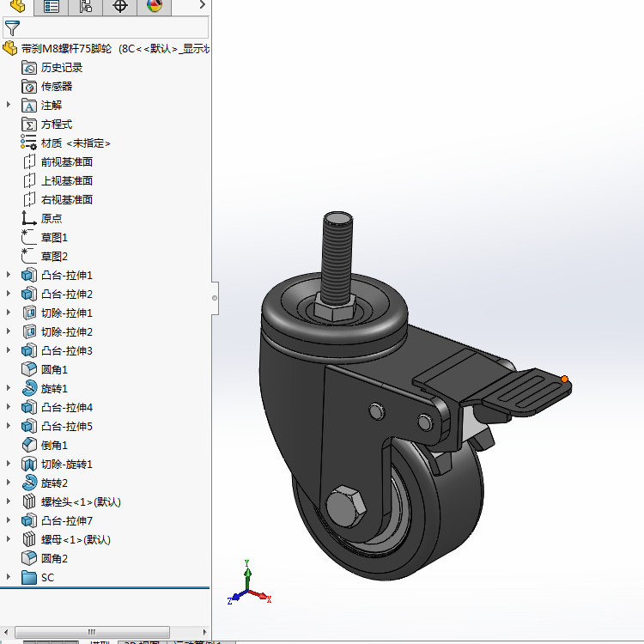Select the 凸台-拉伸3 text label
644x644 pixels.
tap(67, 350)
